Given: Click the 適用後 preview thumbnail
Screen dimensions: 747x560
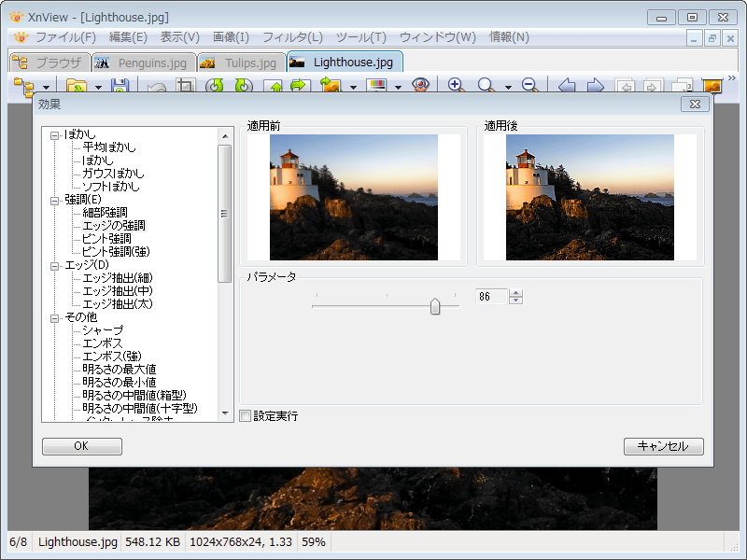Looking at the screenshot, I should pyautogui.click(x=590, y=197).
